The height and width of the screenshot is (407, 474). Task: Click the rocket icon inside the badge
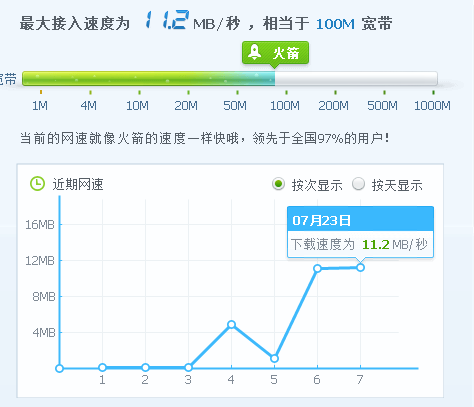tap(255, 52)
